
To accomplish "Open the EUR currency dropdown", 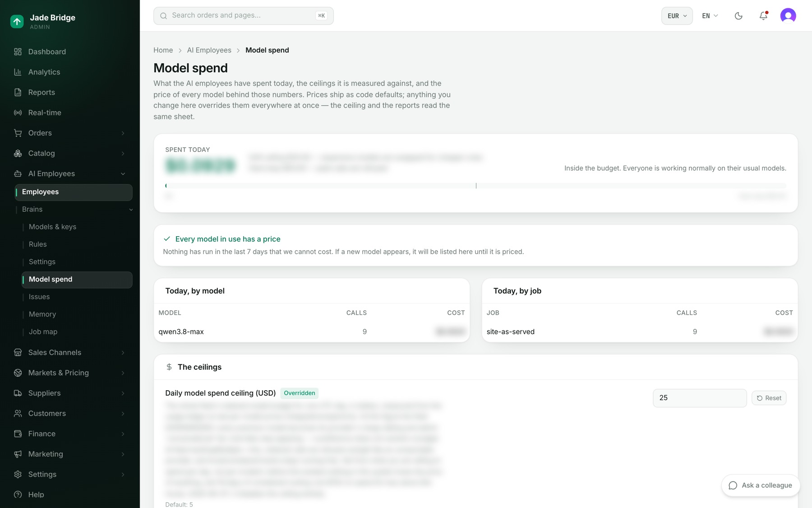I will 677,16.
